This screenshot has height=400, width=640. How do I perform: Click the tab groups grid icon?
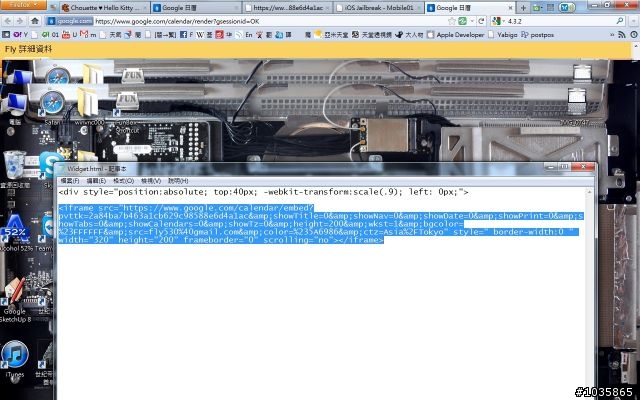(551, 7)
